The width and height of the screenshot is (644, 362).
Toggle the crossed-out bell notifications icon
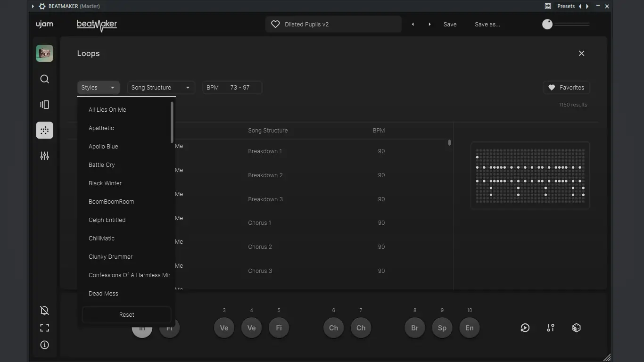(44, 311)
